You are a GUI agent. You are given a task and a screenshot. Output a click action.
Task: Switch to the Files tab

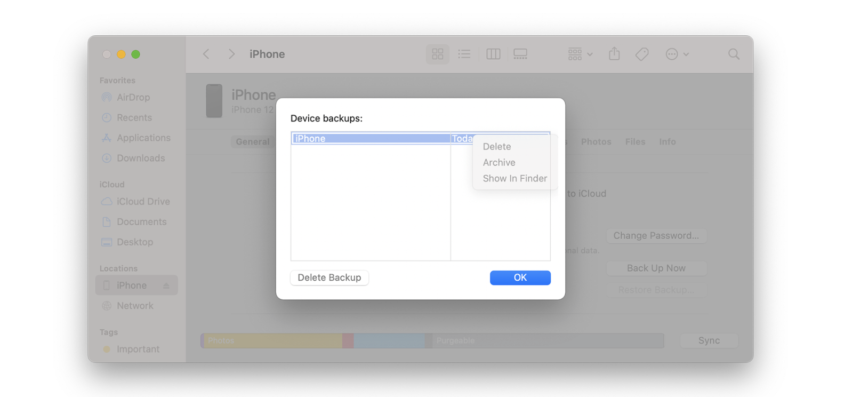635,141
